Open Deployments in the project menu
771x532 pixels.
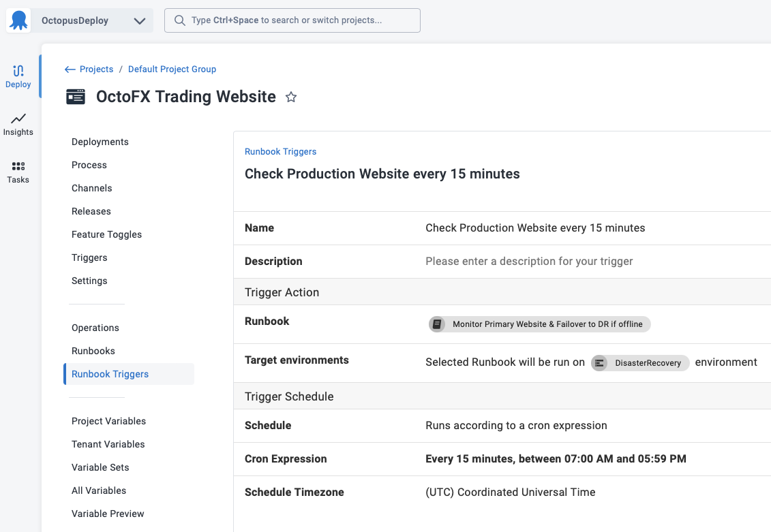point(100,142)
